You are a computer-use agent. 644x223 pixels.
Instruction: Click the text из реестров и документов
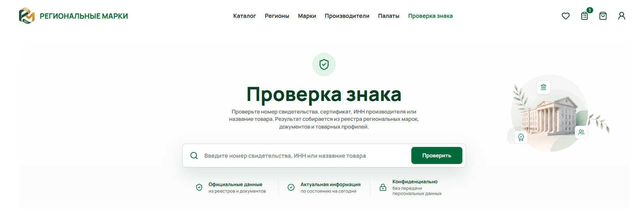(237, 191)
